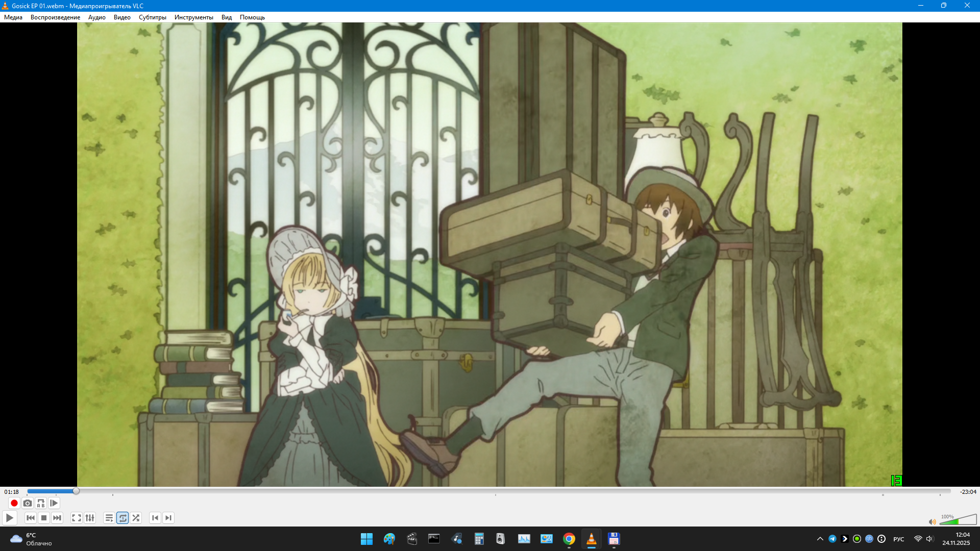The width and height of the screenshot is (980, 551).
Task: Show the playlist panel
Action: (x=109, y=518)
